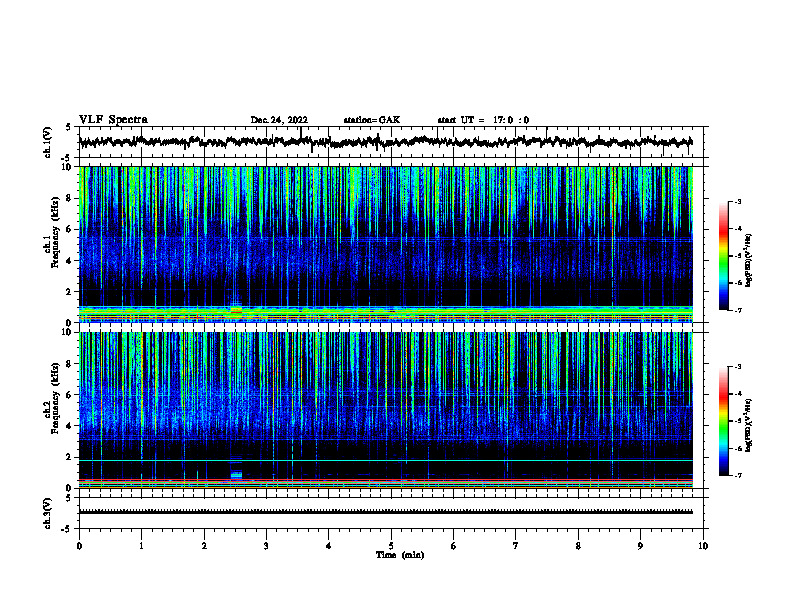Click the bright burst near 2.5 minutes in ch.2
Image resolution: width=792 pixels, height=612 pixels.
(236, 473)
